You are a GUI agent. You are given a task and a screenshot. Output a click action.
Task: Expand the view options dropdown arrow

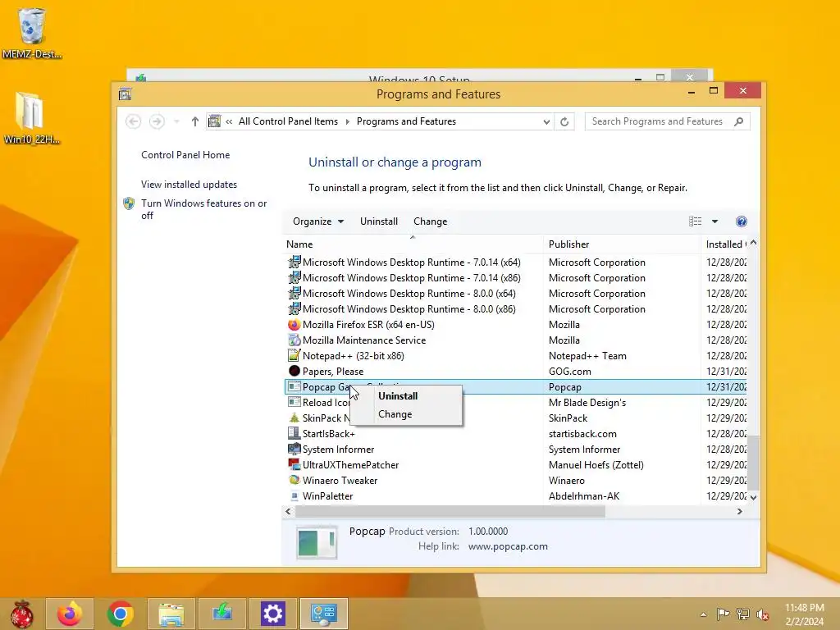pos(714,221)
